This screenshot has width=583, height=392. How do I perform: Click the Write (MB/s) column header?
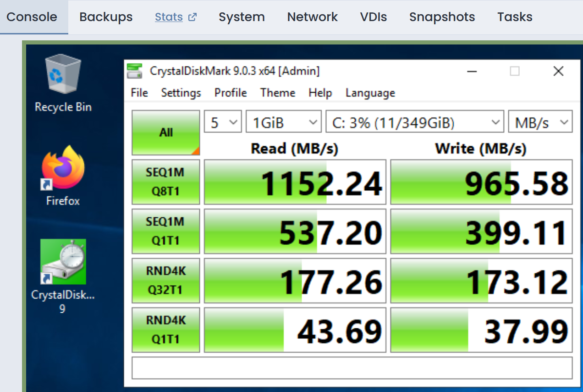click(481, 148)
